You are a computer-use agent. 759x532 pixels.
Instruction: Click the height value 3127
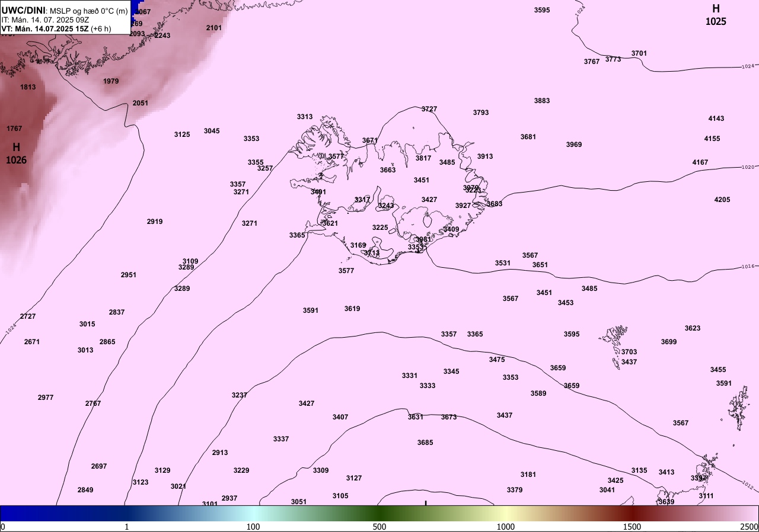(354, 478)
